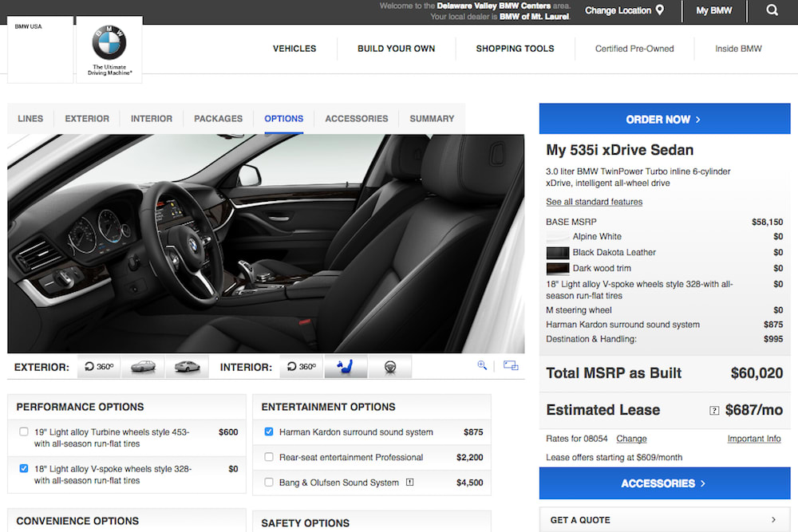Viewport: 798px width, 532px height.
Task: Open Inside BMW menu
Action: coord(738,49)
